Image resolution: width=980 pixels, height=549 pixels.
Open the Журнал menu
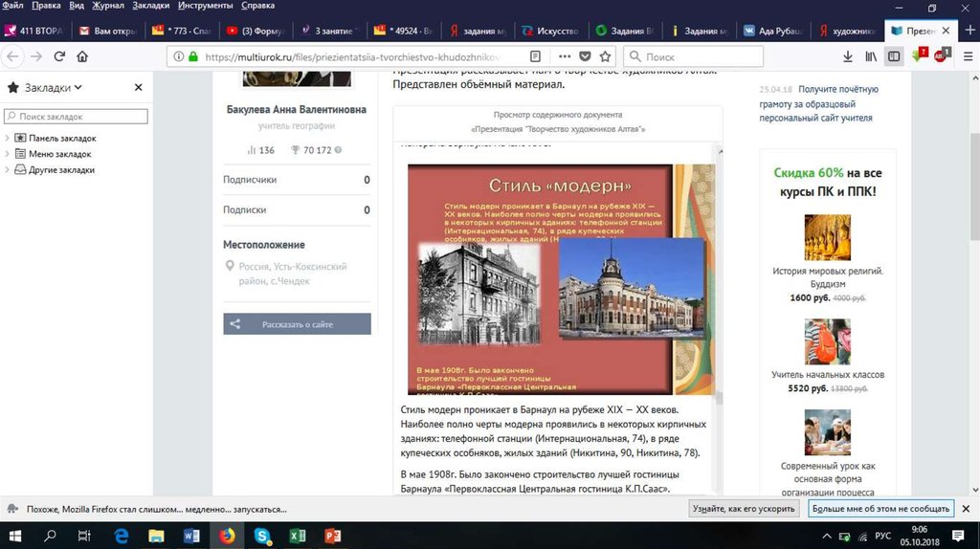107,6
